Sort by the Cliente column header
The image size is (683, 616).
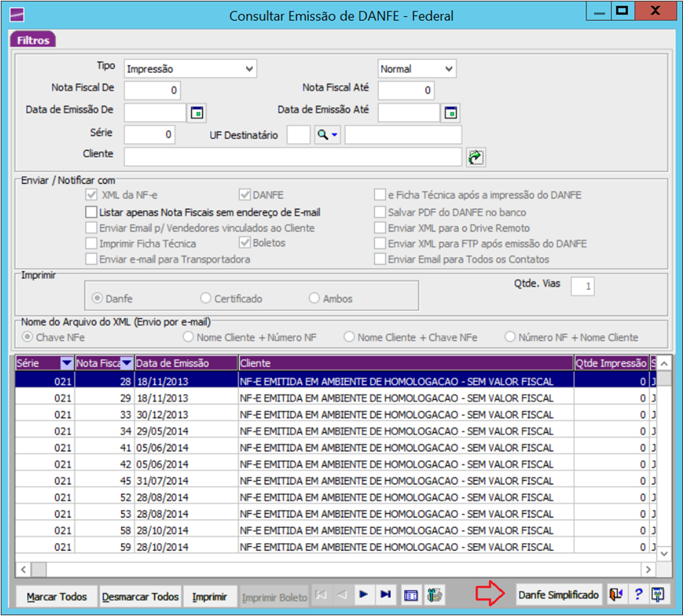[x=406, y=363]
